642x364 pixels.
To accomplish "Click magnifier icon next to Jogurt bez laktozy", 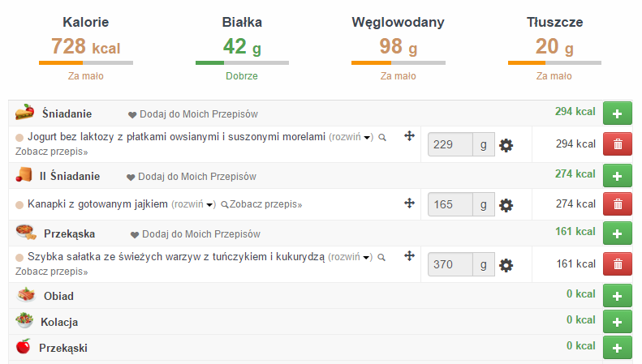I will coord(381,137).
